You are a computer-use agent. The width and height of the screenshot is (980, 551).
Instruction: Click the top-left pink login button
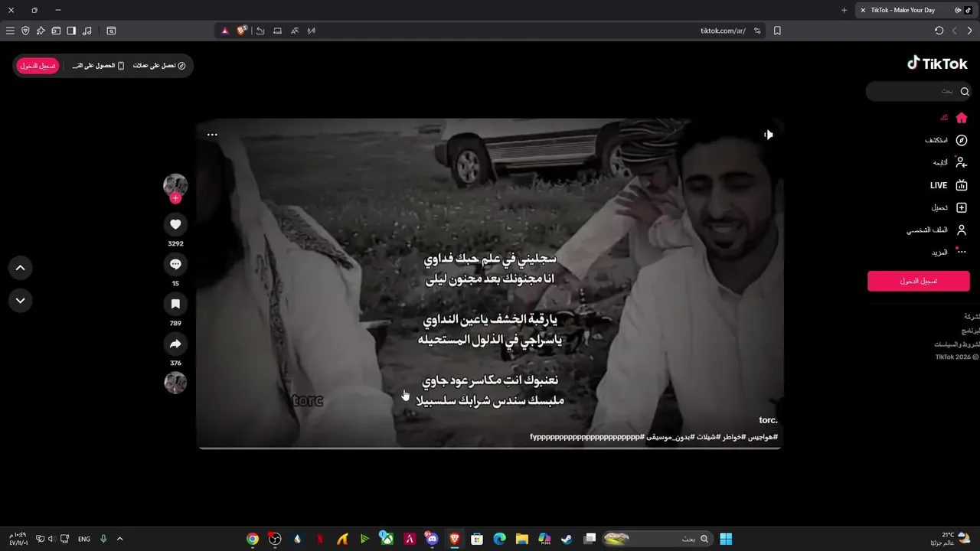pos(38,66)
